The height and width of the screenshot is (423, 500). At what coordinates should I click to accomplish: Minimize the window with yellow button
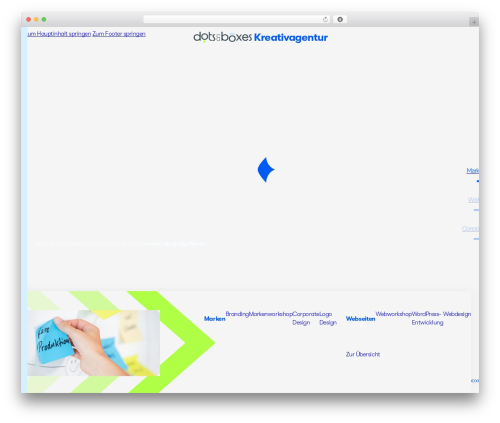point(36,20)
